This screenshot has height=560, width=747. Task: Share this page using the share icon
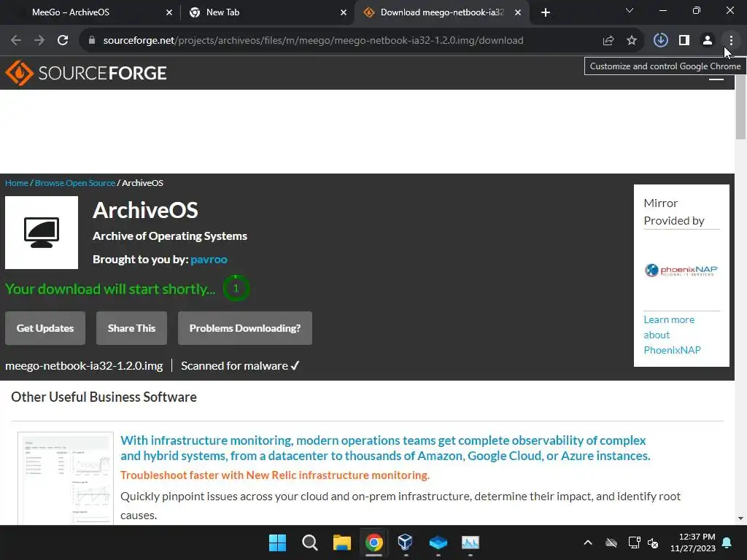tap(608, 41)
